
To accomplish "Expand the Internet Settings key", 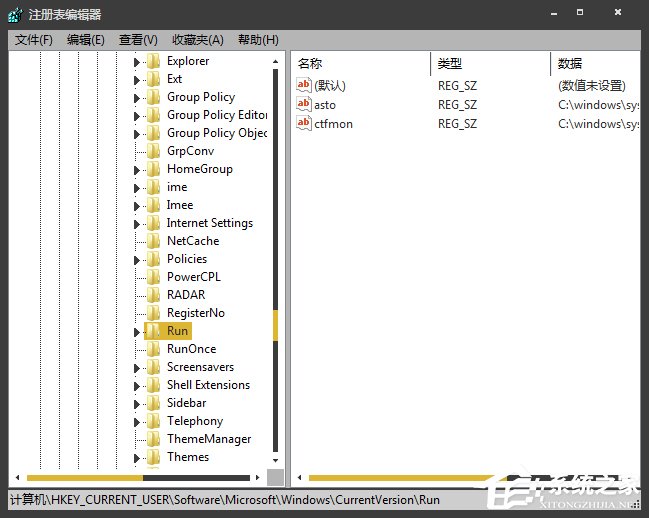I will tap(137, 224).
